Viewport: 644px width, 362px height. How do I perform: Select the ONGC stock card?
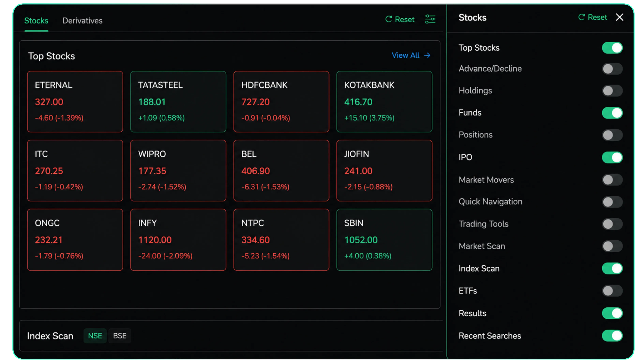75,240
